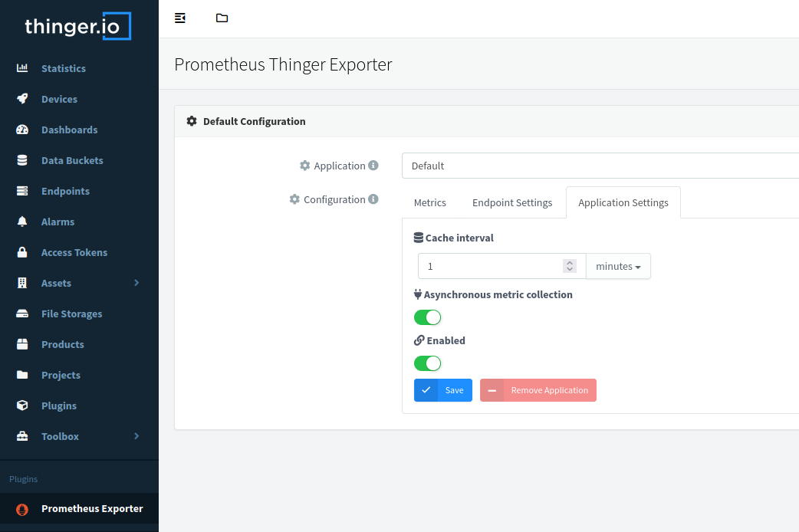This screenshot has height=532, width=799.
Task: Click the Data Buckets database icon
Action: [x=22, y=160]
